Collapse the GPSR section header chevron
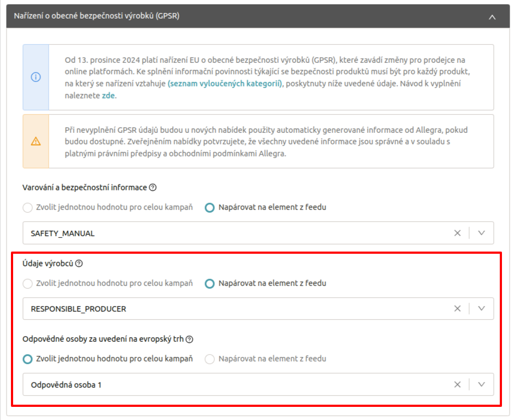This screenshot has height=420, width=514. pyautogui.click(x=492, y=17)
